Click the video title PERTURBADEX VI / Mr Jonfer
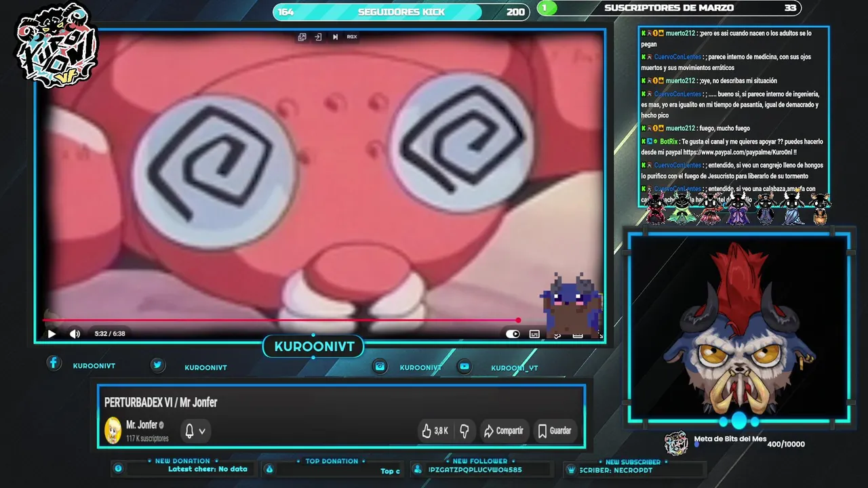This screenshot has height=488, width=868. 161,403
